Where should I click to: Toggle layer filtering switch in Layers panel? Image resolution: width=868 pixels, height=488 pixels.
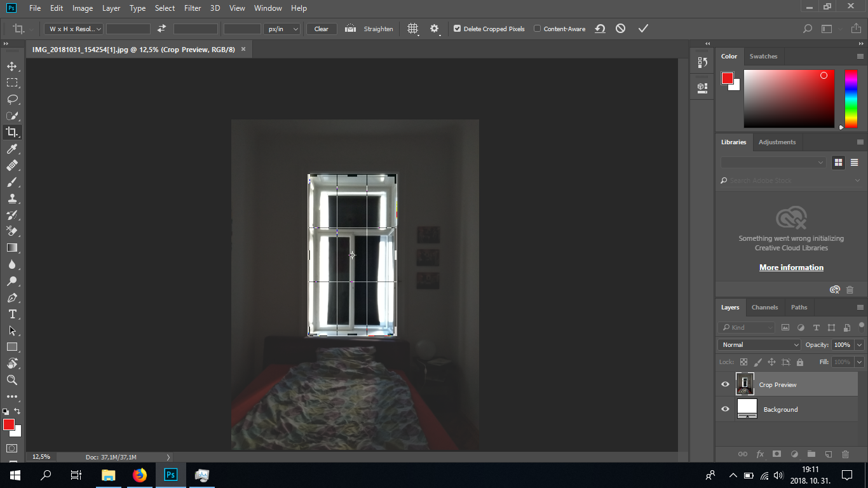[861, 327]
